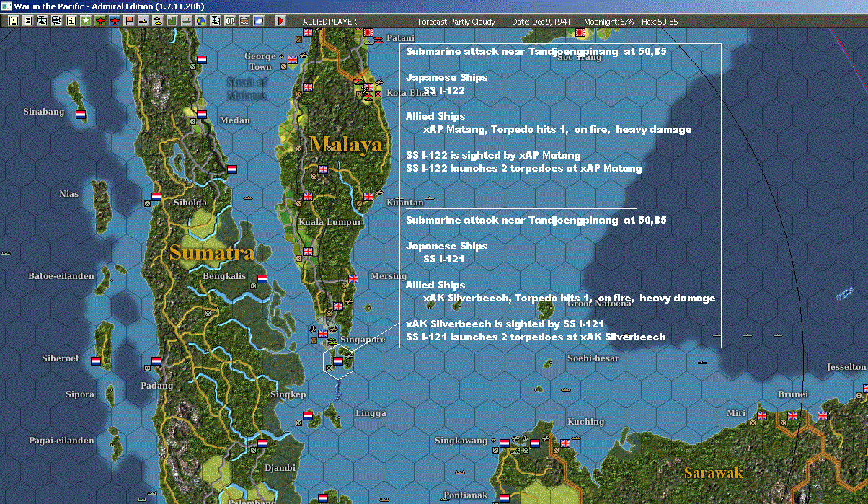Click the 'SS I-121' Japanese ship entry
Screen dimensions: 868x504
[x=444, y=259]
